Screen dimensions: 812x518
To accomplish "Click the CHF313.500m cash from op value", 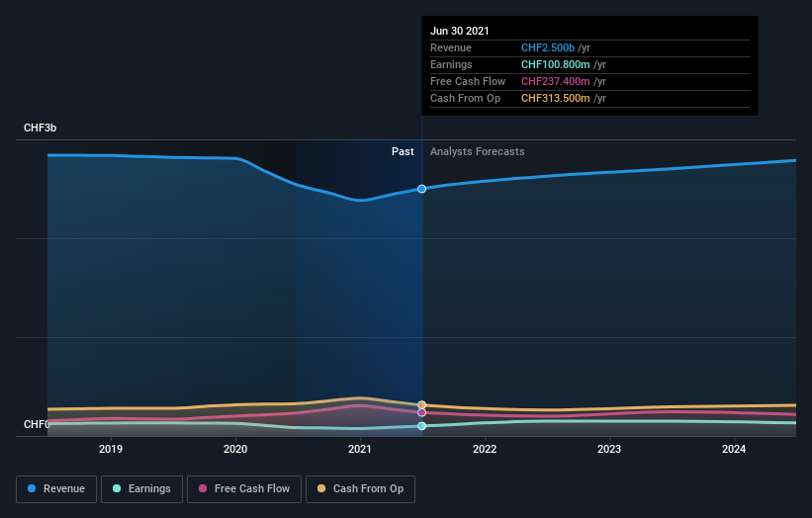I will (x=556, y=98).
